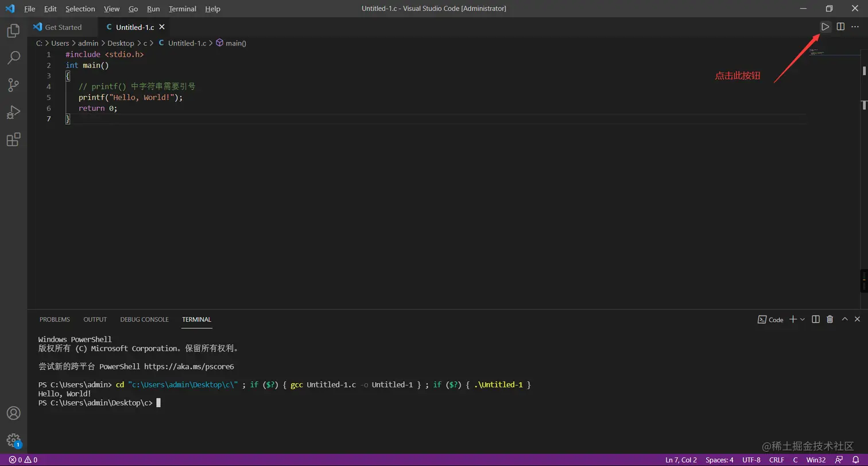Click the Hello, World! terminal output

click(x=64, y=394)
